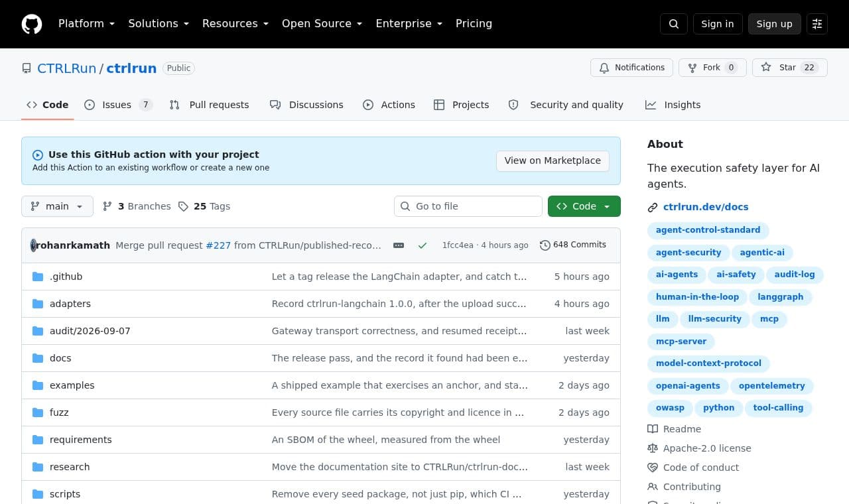Click the green checkmark commit status
This screenshot has width=849, height=504.
tap(423, 245)
